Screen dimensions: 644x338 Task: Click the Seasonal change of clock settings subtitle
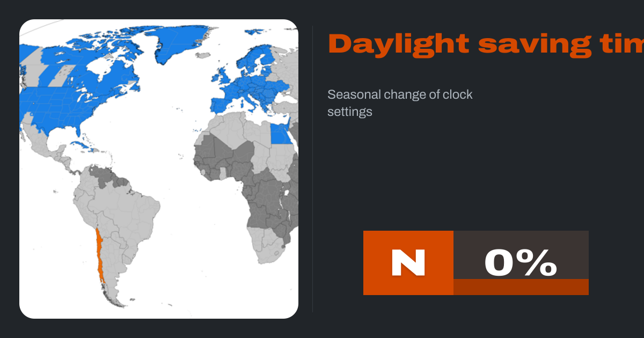coord(400,103)
